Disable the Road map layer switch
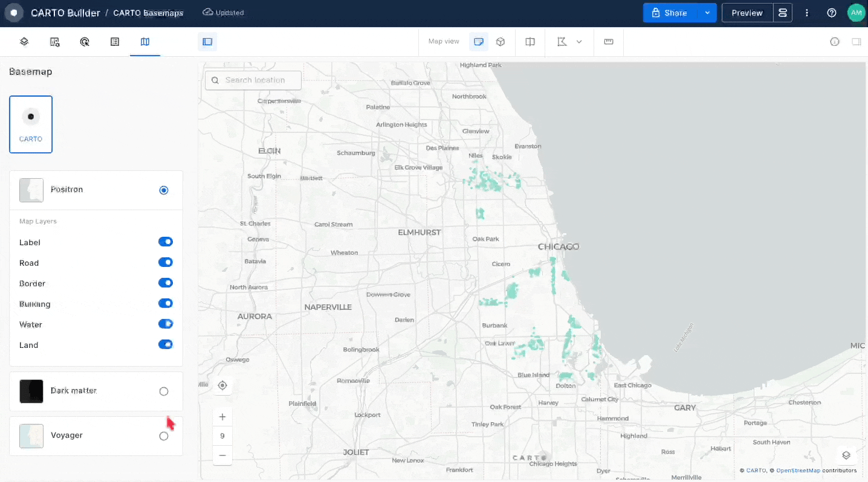 [x=165, y=263]
